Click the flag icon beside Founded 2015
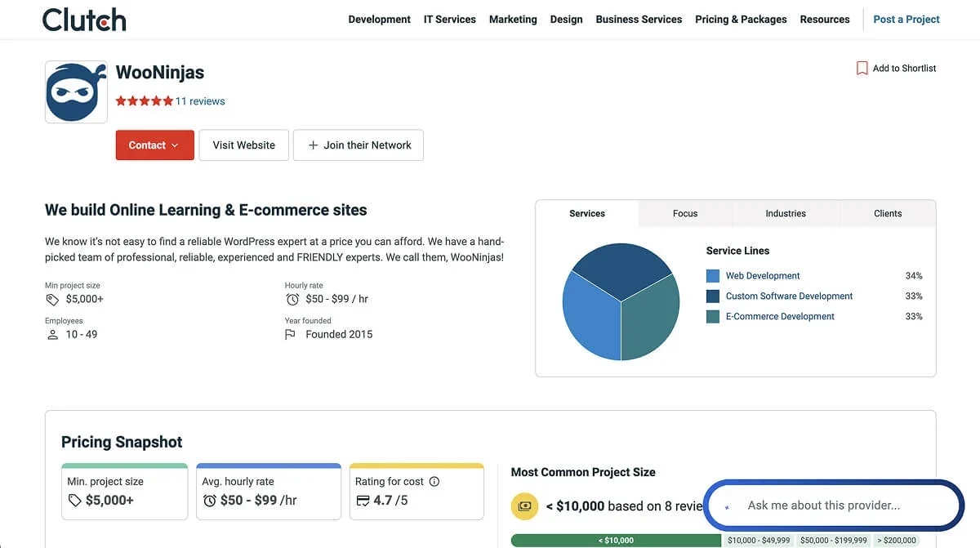The height and width of the screenshot is (548, 980). 290,335
